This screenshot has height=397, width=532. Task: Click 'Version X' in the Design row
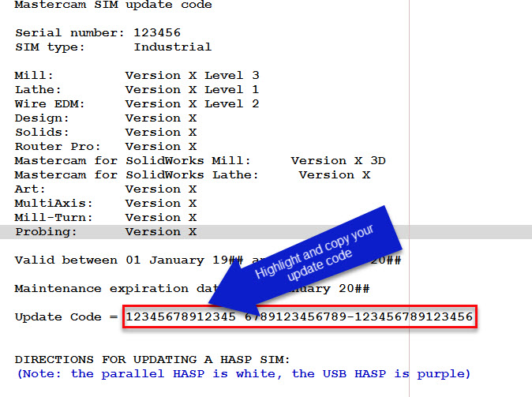point(161,118)
